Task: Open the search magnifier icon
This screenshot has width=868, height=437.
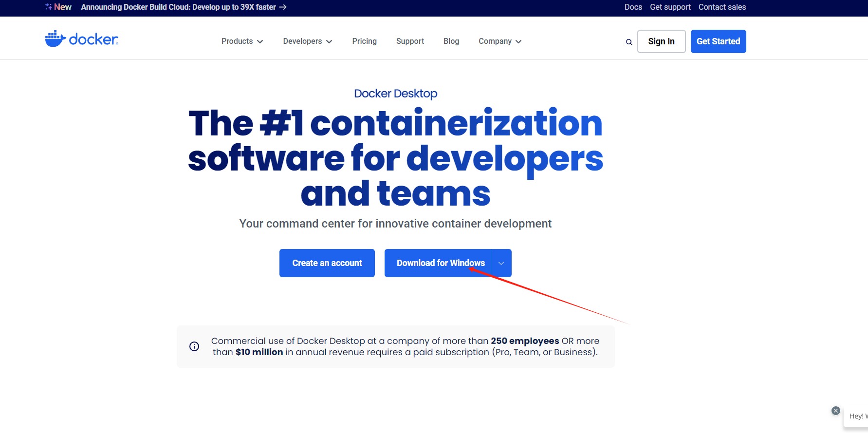Action: [629, 42]
